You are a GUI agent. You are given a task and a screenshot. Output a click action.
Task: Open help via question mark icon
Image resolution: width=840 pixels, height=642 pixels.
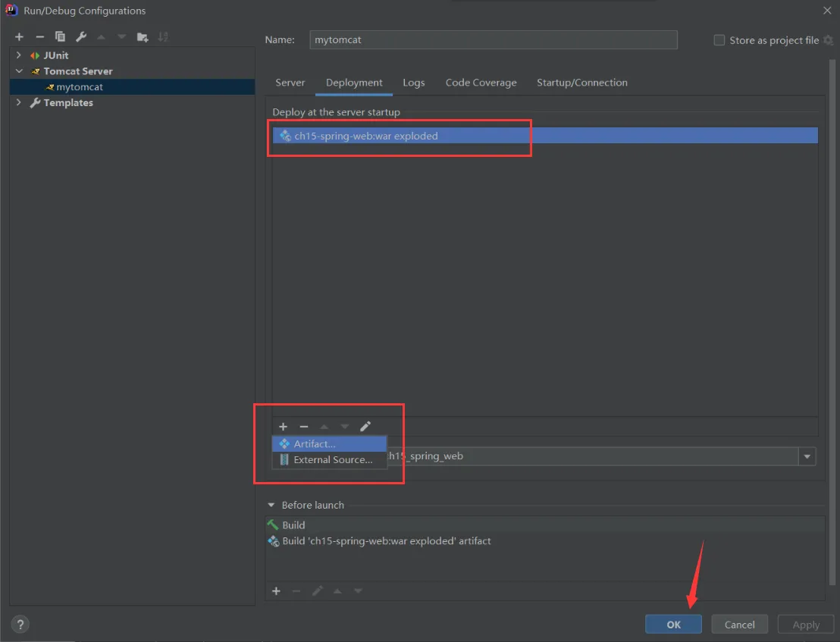(21, 625)
